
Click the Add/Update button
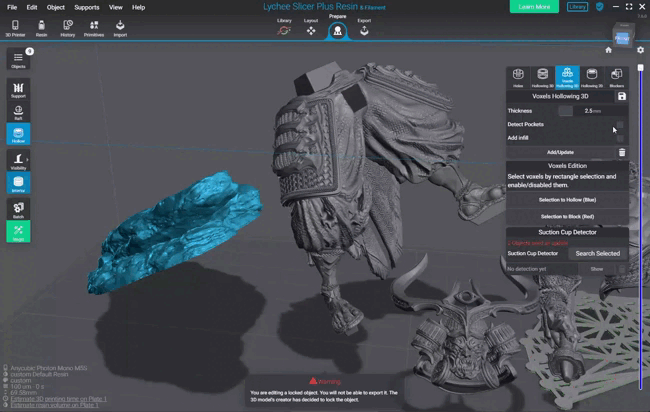coord(560,152)
